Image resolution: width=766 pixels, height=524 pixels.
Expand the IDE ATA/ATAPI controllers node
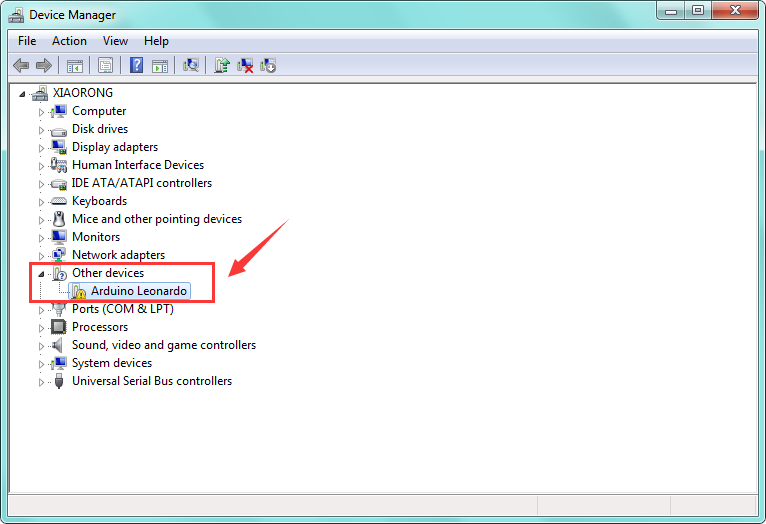[x=41, y=184]
